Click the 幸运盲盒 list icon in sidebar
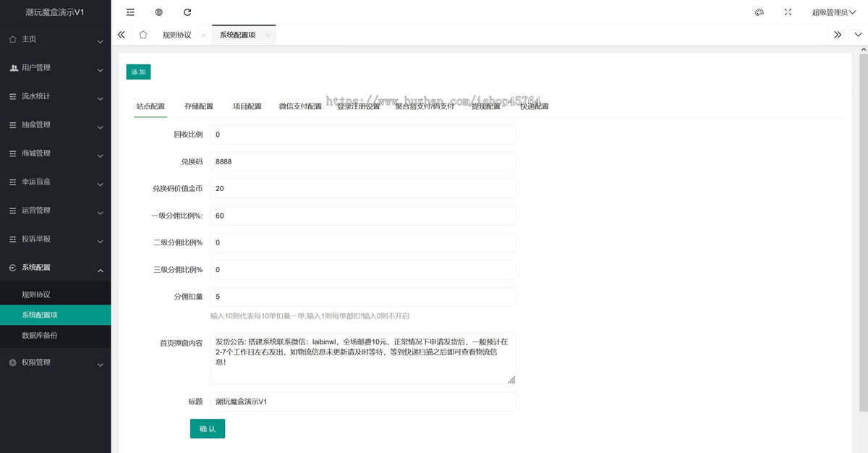This screenshot has width=868, height=453. [x=13, y=182]
